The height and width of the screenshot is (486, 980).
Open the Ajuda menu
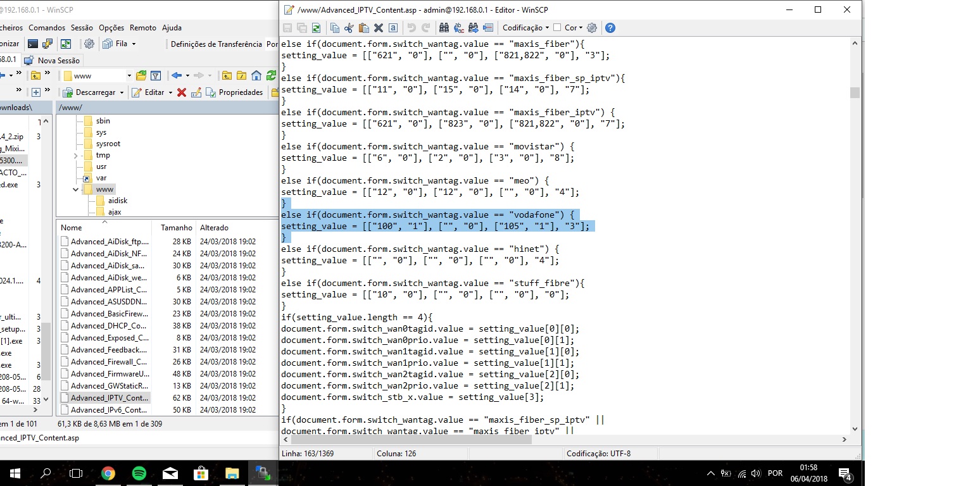coord(172,28)
